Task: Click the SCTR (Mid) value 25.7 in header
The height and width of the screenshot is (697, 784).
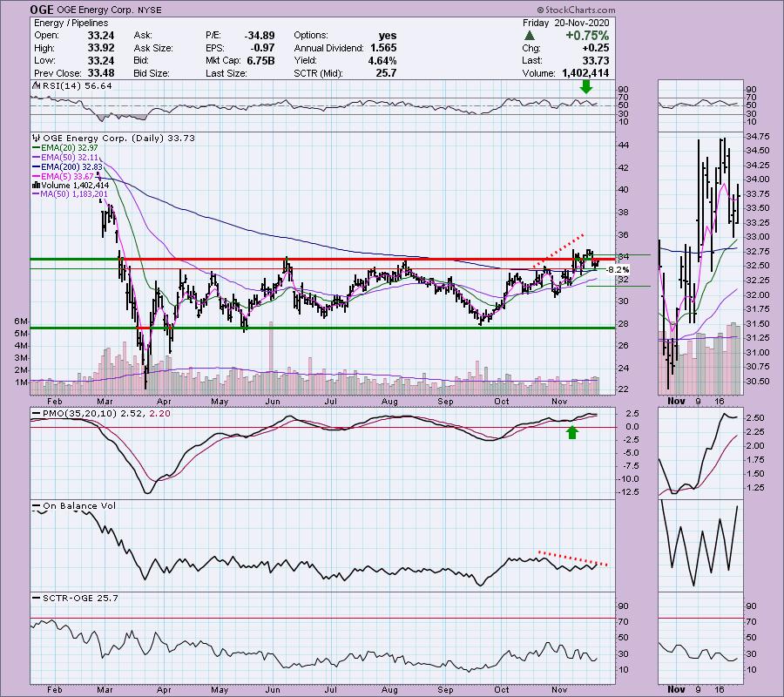Action: 387,73
